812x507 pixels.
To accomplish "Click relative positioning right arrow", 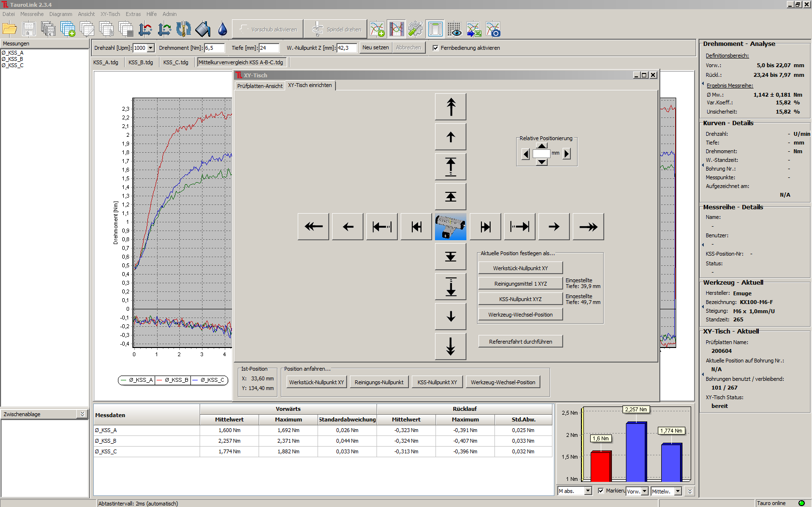I will pos(566,154).
